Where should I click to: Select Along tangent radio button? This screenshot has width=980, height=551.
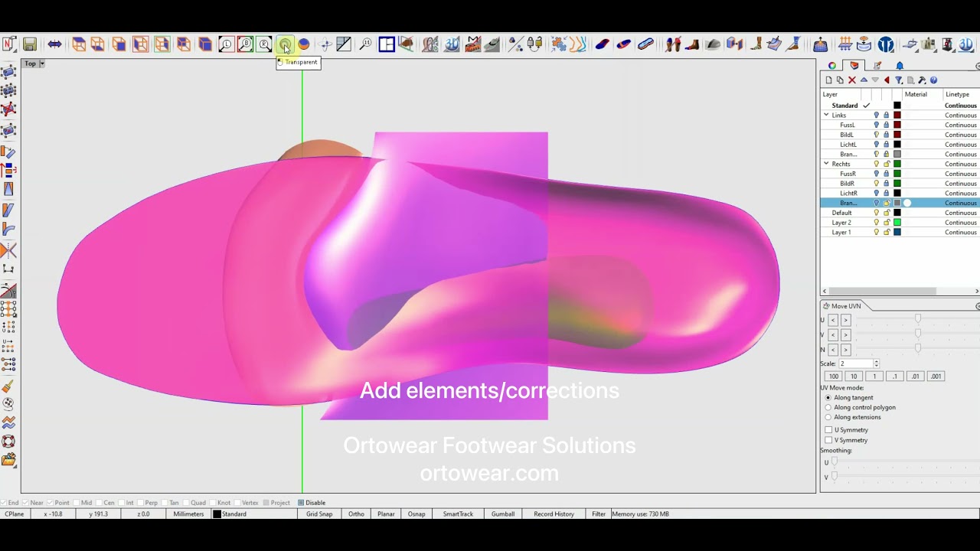pyautogui.click(x=828, y=398)
